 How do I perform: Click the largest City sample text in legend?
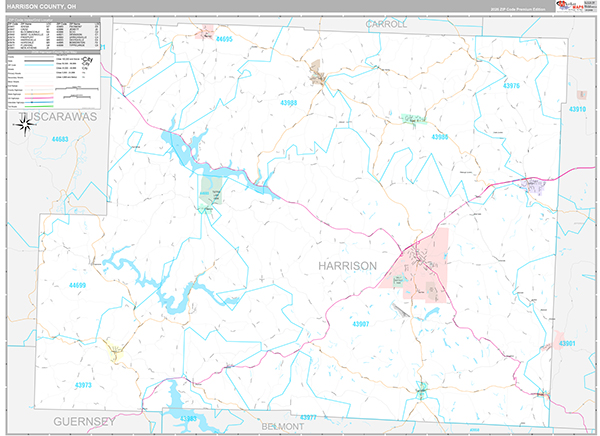[88, 59]
